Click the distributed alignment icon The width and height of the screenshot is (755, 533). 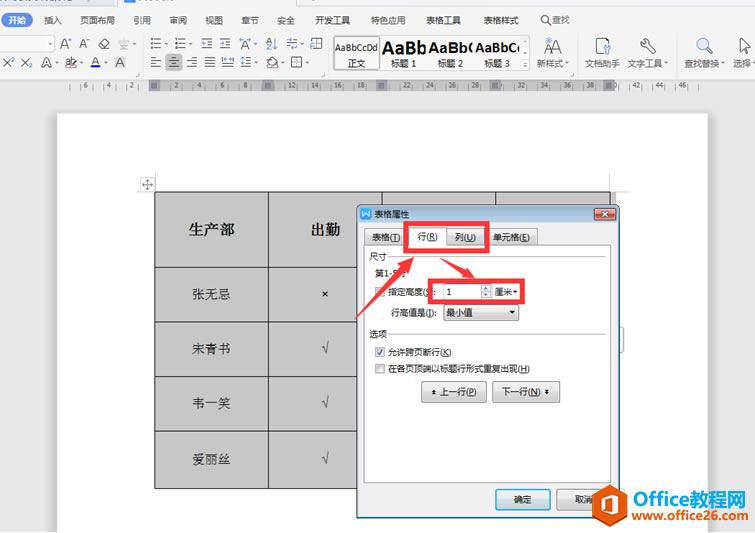click(227, 62)
